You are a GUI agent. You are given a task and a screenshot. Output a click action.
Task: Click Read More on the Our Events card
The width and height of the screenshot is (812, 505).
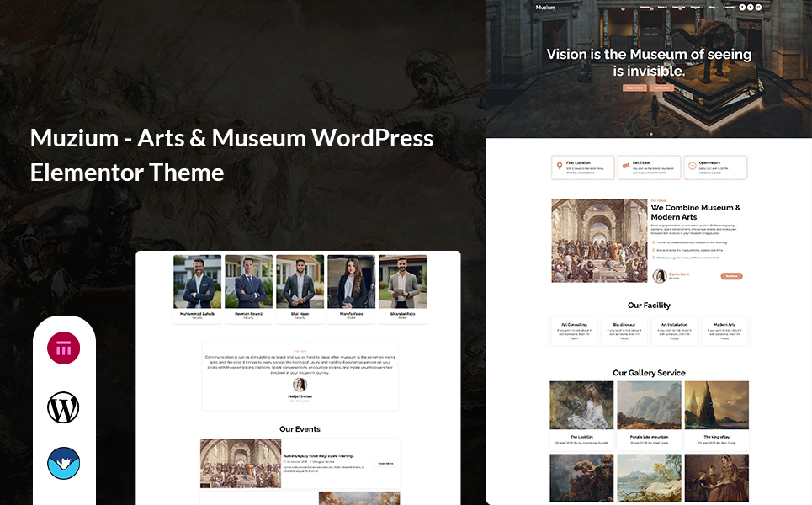[385, 463]
